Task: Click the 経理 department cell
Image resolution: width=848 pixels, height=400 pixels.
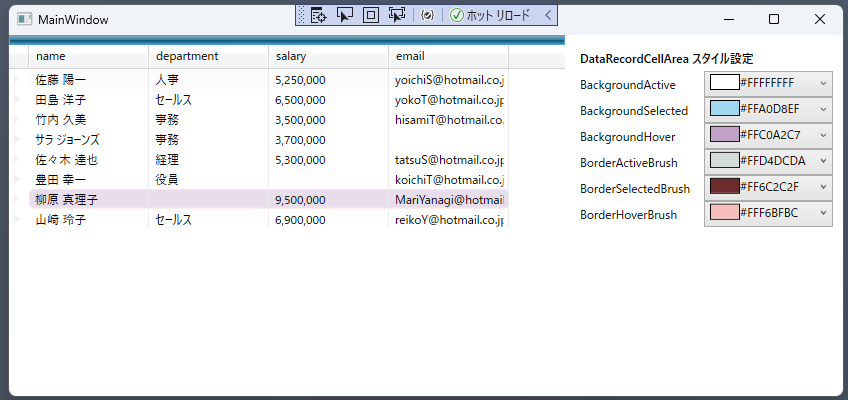Action: point(209,160)
